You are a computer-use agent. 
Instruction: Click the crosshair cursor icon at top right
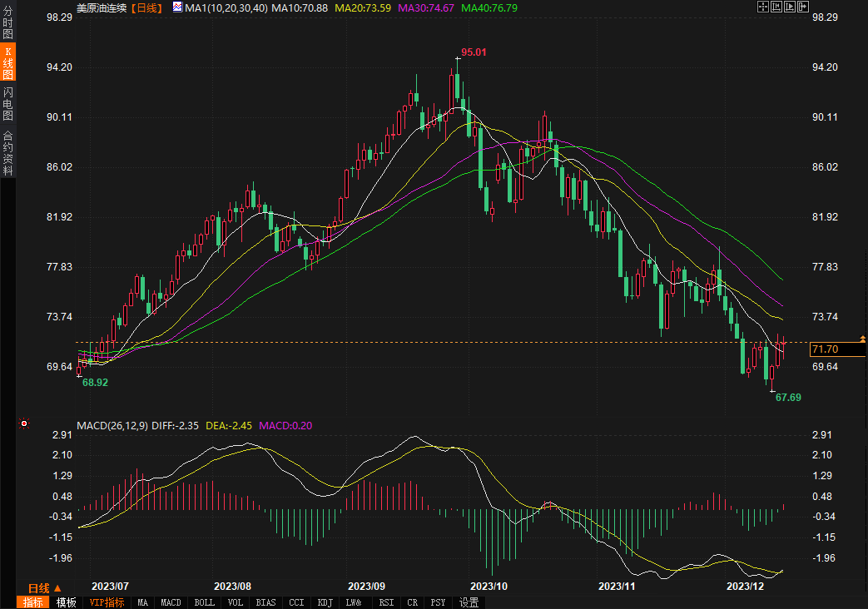[x=762, y=7]
